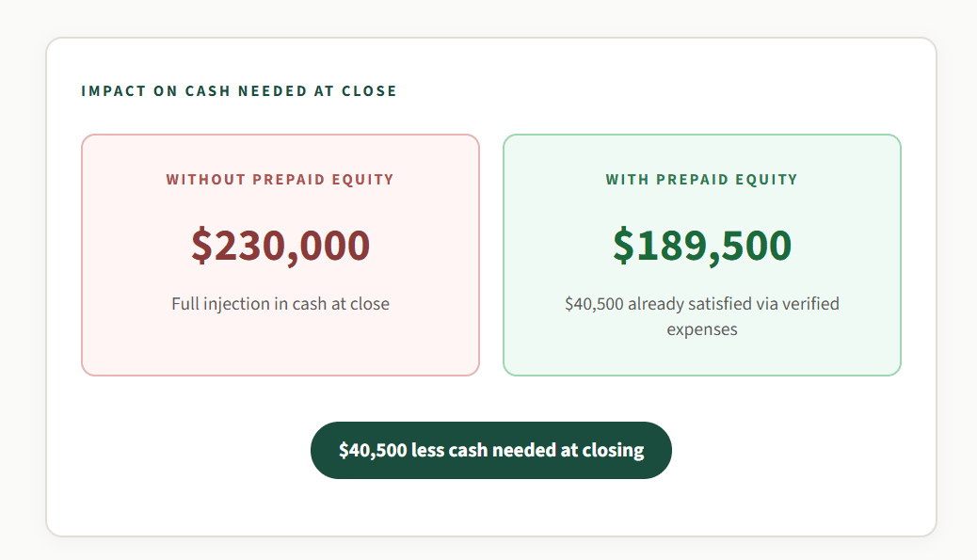Click '$40,500' inside the dark green pill
This screenshot has width=977, height=560.
(373, 450)
